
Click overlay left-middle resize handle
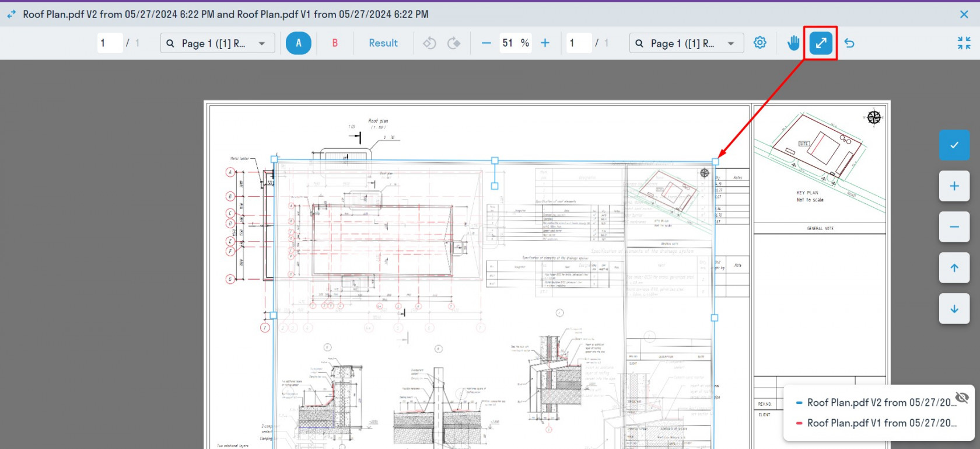pyautogui.click(x=274, y=315)
